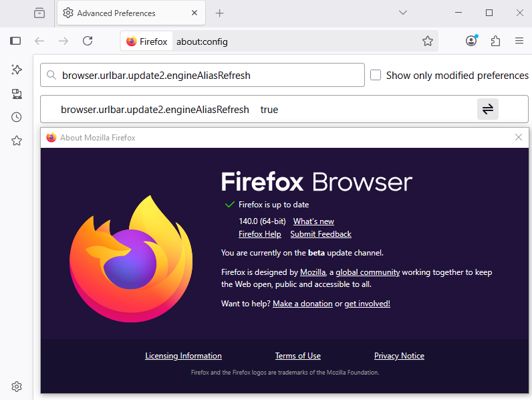The width and height of the screenshot is (532, 400).
Task: Close the Advanced Preferences tab
Action: click(194, 13)
